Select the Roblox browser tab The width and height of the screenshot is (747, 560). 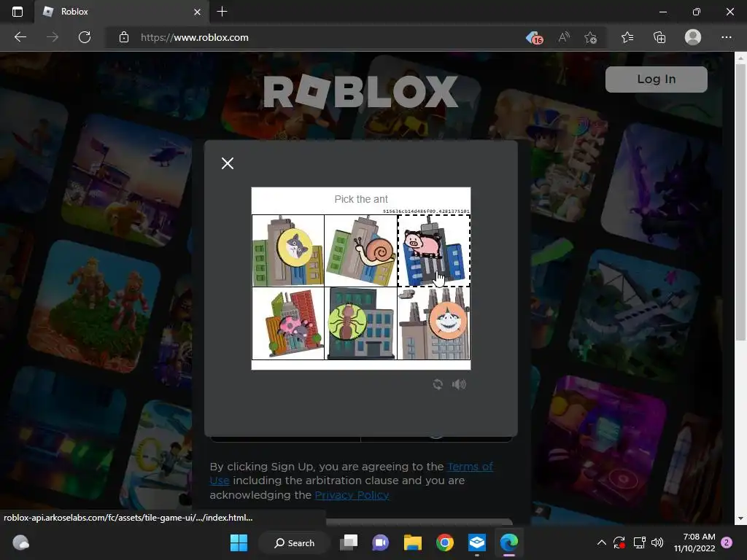pos(122,12)
